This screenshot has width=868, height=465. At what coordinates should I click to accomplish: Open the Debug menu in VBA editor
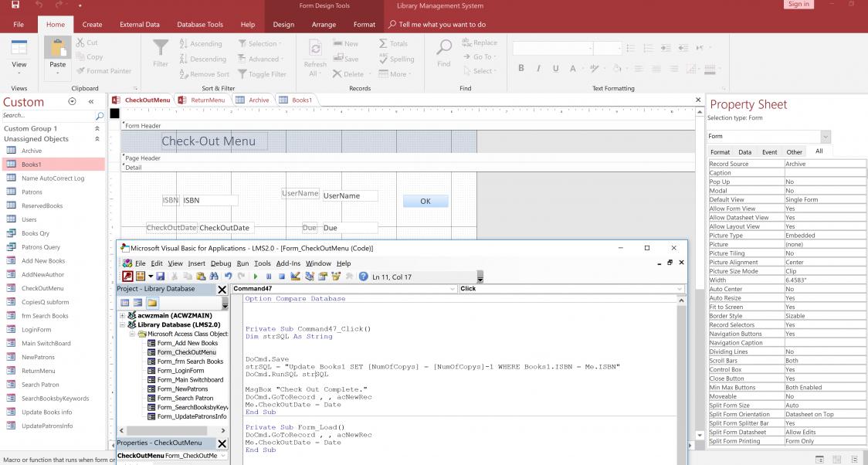[221, 263]
